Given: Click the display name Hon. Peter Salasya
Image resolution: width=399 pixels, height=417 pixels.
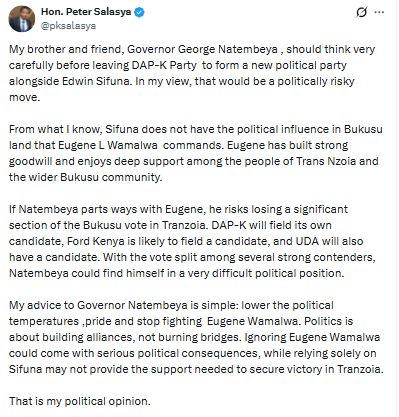Looking at the screenshot, I should coord(86,12).
